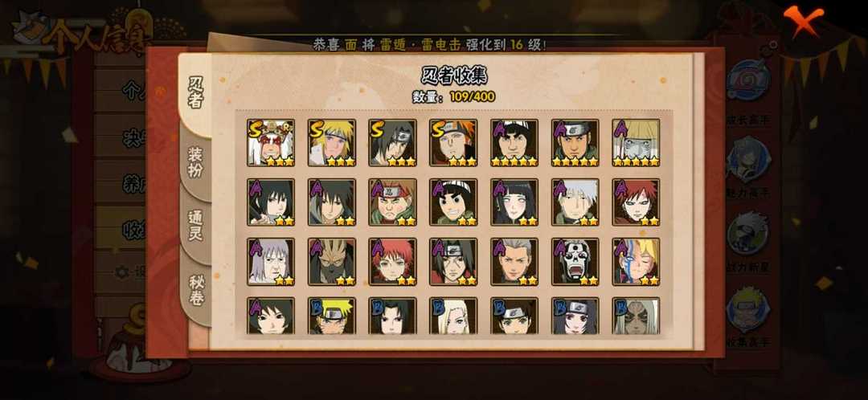Select red-haired Gaara A-rank portrait
The height and width of the screenshot is (400, 868).
click(x=636, y=202)
